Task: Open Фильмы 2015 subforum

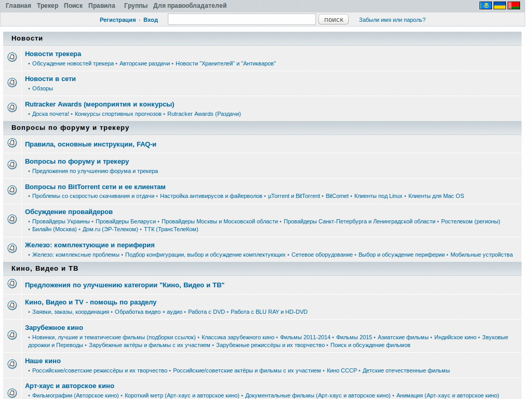Action: pos(354,337)
